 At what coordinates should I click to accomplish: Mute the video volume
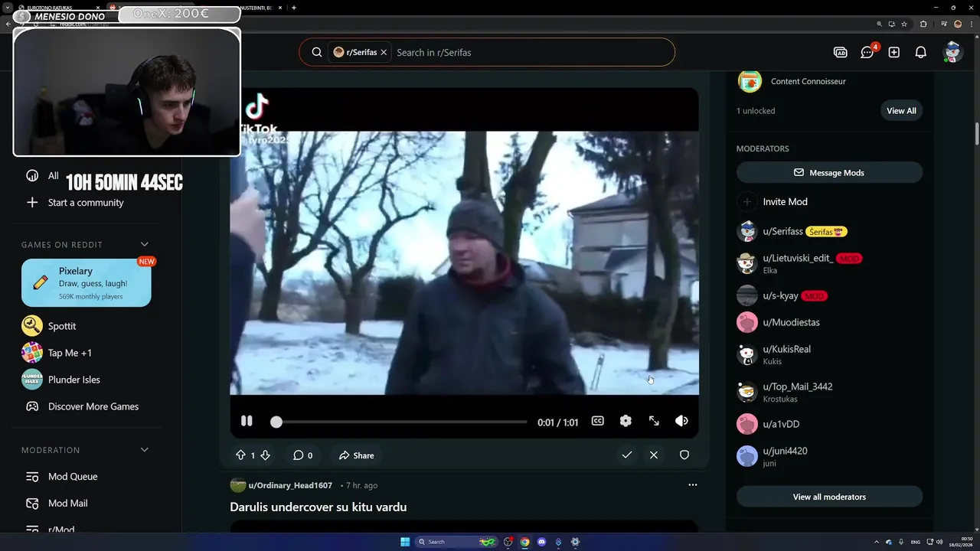(681, 421)
